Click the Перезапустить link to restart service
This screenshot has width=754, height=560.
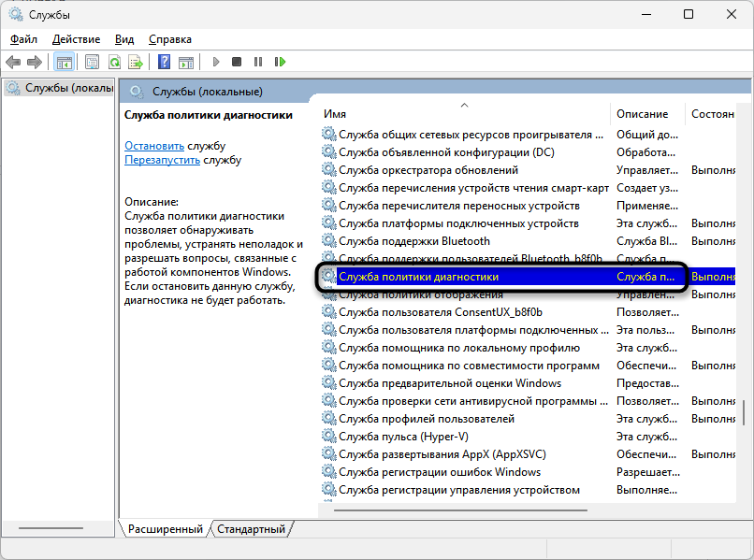click(x=162, y=160)
